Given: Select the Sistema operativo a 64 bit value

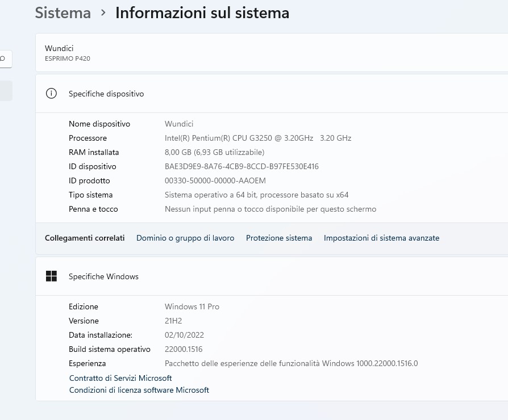Looking at the screenshot, I should [x=257, y=195].
